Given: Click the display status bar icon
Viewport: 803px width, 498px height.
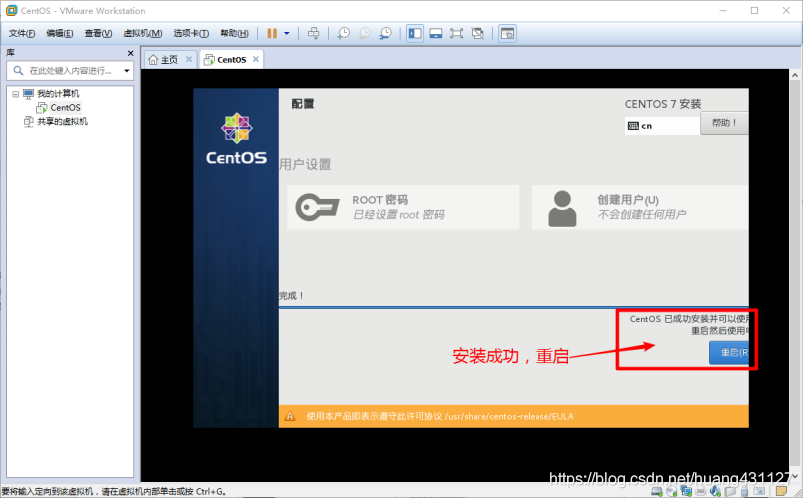Looking at the screenshot, I should (759, 491).
